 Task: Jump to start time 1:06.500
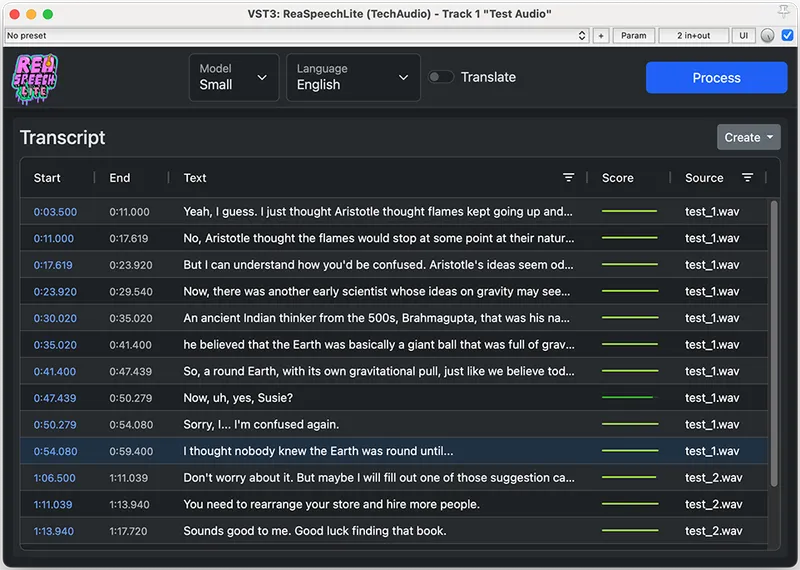(x=55, y=478)
